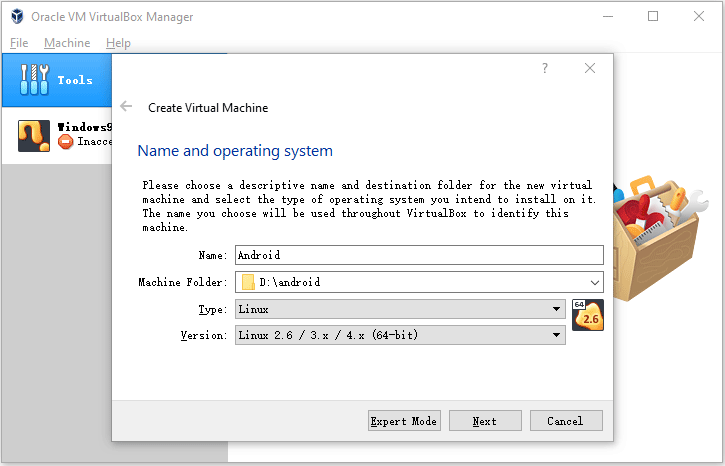Viewport: 725px width, 466px height.
Task: Select the Tools icon in the sidebar
Action: [34, 80]
